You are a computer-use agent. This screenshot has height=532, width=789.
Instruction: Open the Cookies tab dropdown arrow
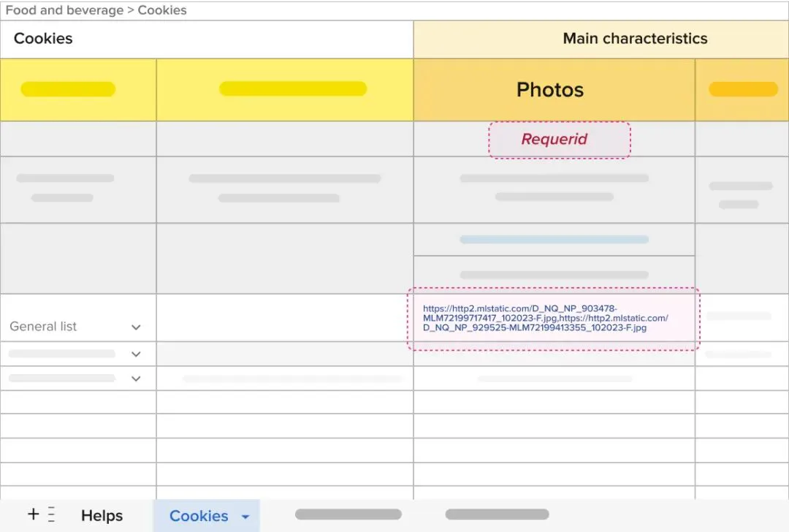(245, 517)
